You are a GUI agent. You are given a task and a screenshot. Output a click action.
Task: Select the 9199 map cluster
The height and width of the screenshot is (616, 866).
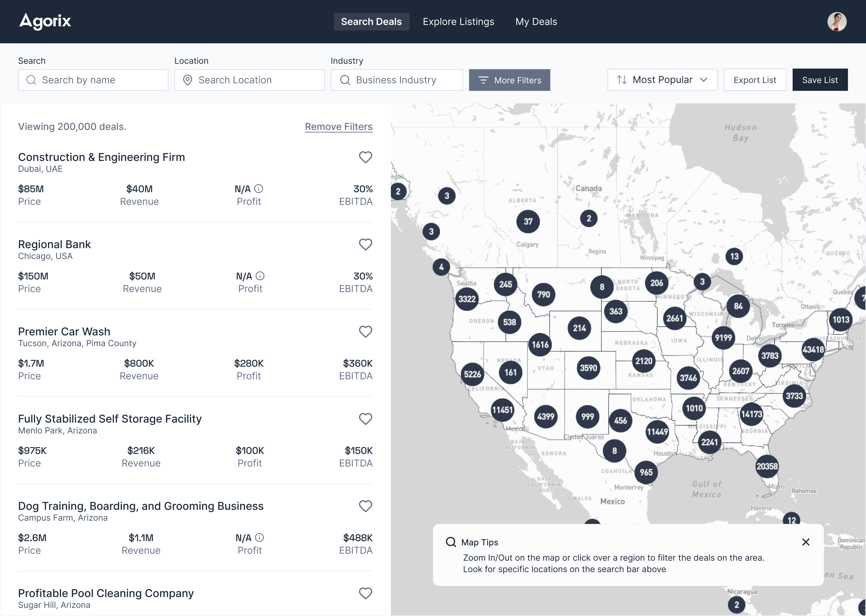tap(723, 338)
